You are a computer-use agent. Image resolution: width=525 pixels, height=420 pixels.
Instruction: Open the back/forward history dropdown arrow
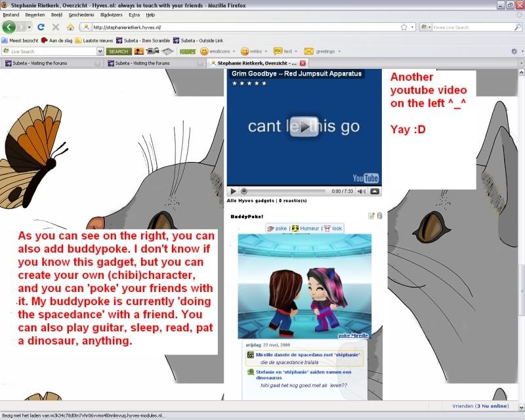[x=28, y=27]
